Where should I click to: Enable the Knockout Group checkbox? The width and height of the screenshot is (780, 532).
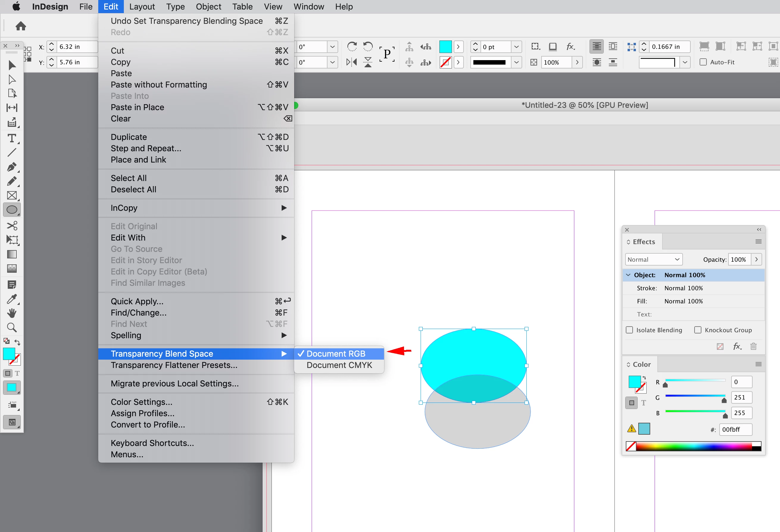tap(698, 330)
